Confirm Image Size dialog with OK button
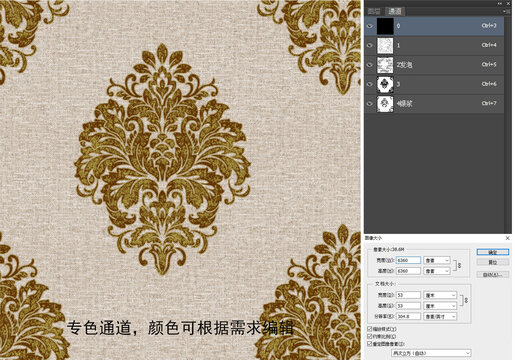 click(x=493, y=252)
